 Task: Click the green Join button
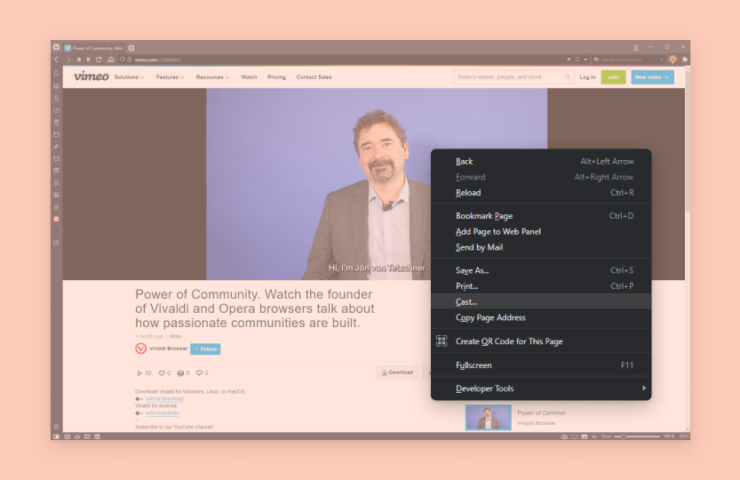coord(613,77)
